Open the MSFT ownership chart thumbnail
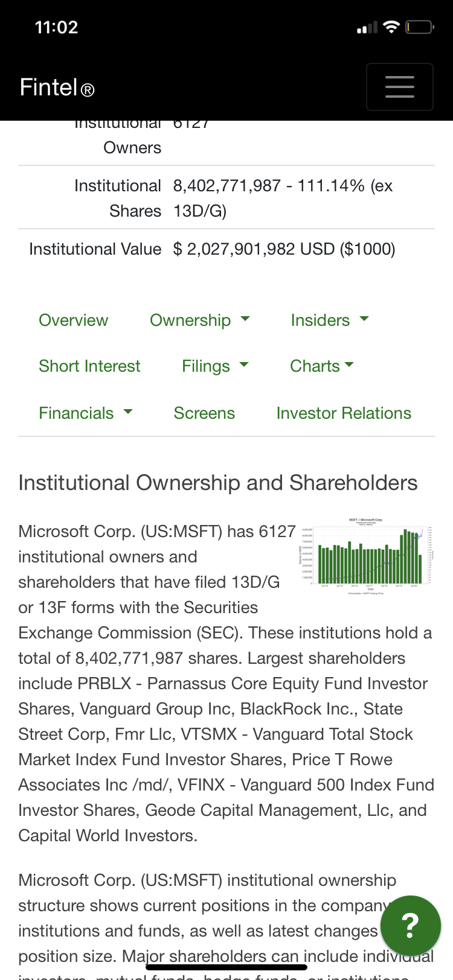Viewport: 453px width, 980px height. (x=366, y=555)
